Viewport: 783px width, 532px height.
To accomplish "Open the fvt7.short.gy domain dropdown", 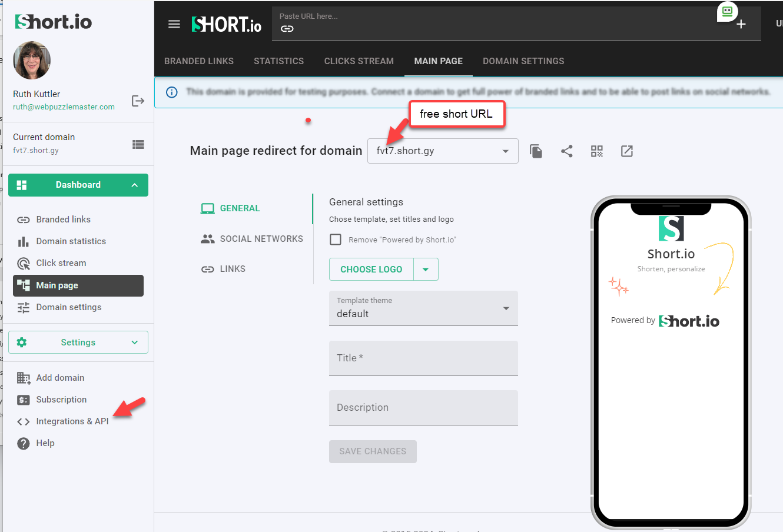I will 443,151.
